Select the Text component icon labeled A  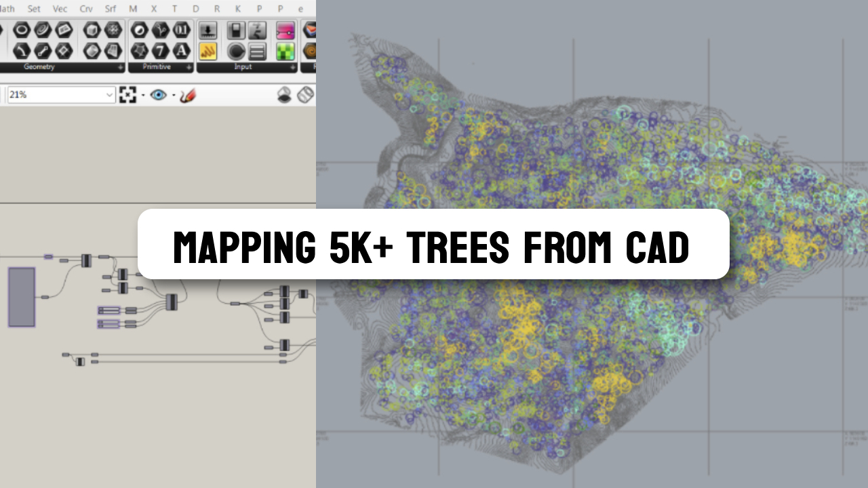pos(181,51)
